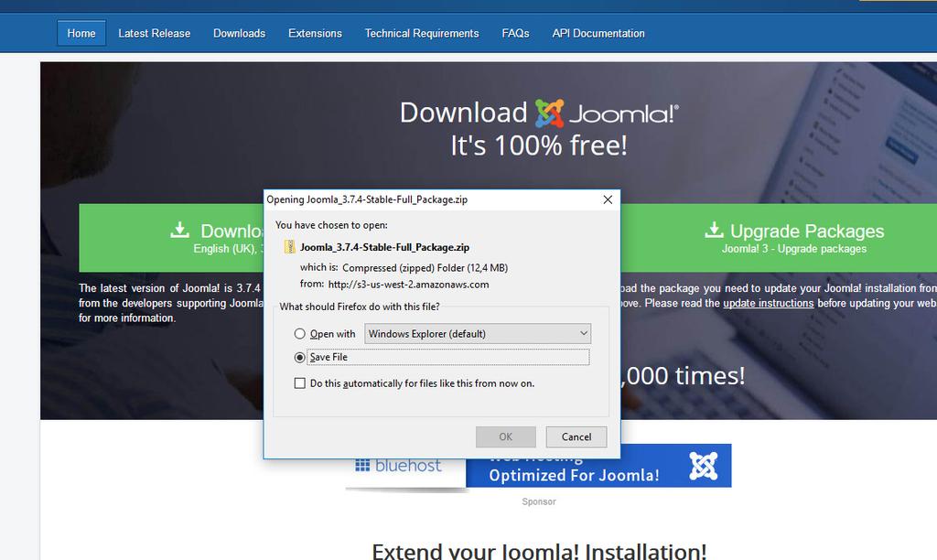The width and height of the screenshot is (937, 560).
Task: Select the Open with radio button
Action: point(300,334)
